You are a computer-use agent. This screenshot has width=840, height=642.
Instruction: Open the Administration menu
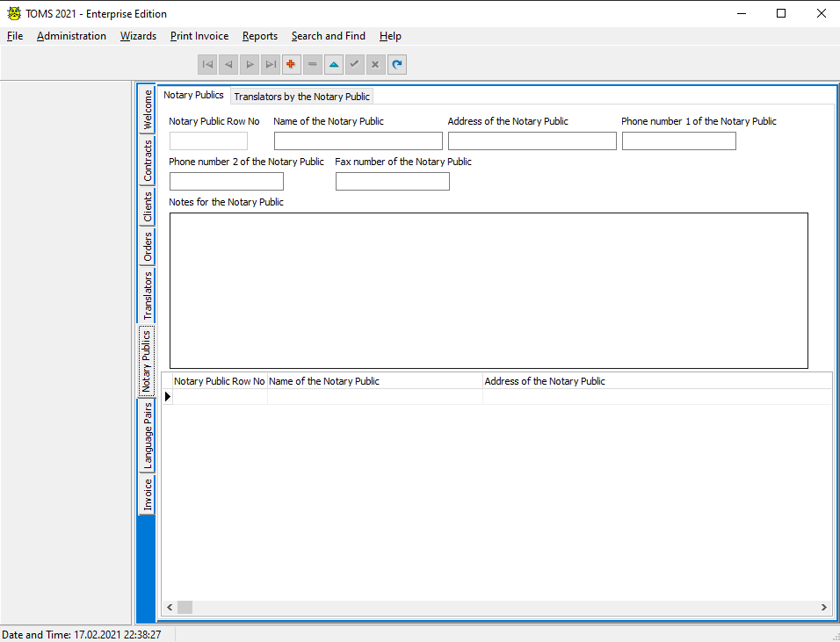tap(71, 36)
